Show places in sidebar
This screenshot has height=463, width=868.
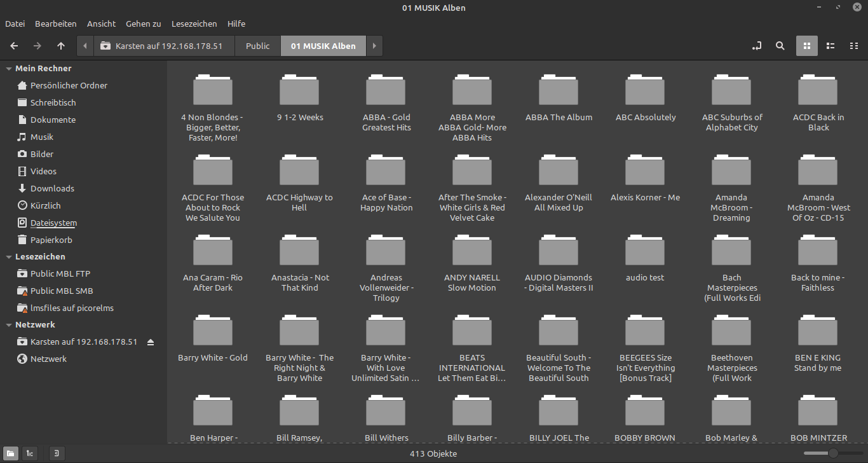coord(11,453)
